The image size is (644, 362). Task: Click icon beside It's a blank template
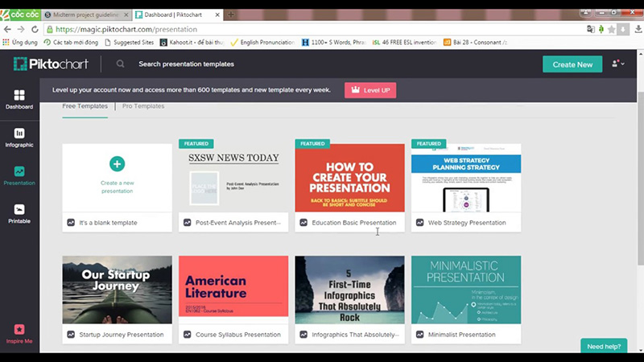pyautogui.click(x=71, y=223)
